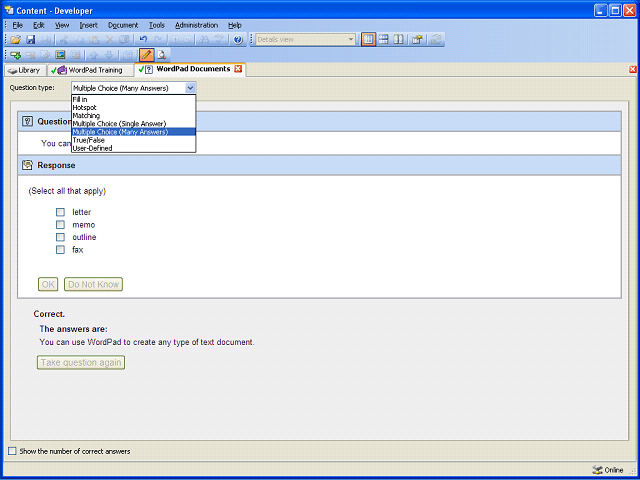The image size is (640, 480).
Task: Open the Edit menu
Action: 39,25
